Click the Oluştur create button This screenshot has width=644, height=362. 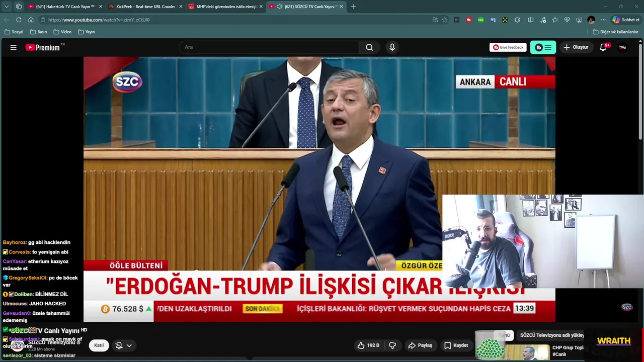pyautogui.click(x=576, y=47)
